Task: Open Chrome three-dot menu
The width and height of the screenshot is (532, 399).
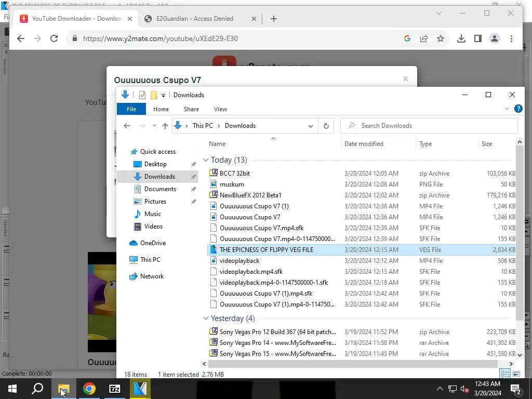Action: click(511, 38)
